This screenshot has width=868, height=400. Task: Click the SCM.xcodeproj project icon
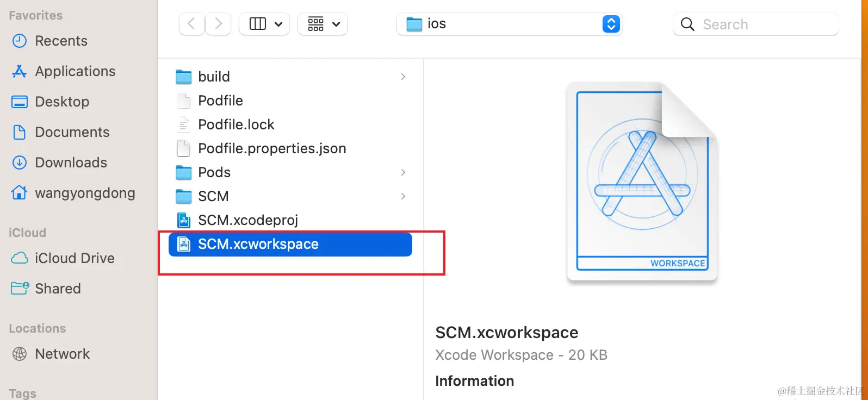184,220
